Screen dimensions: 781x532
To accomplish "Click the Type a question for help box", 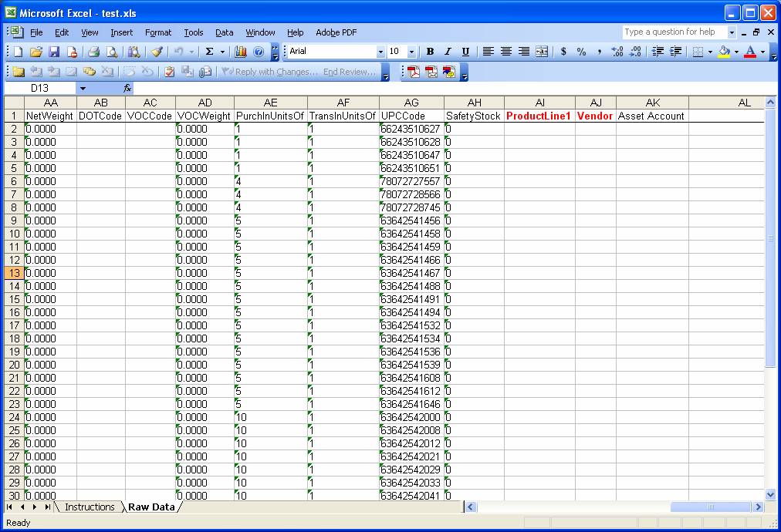I will pos(674,32).
